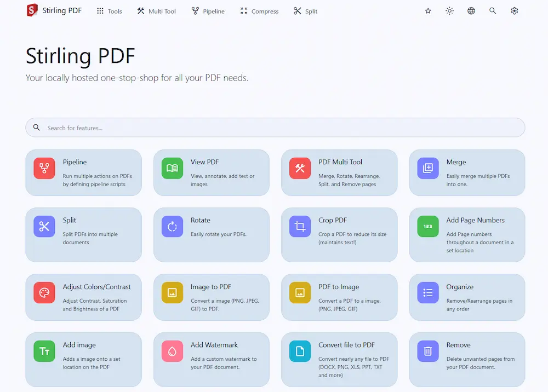Toggle the dark/light mode sun icon
548x392 pixels.
pyautogui.click(x=449, y=11)
